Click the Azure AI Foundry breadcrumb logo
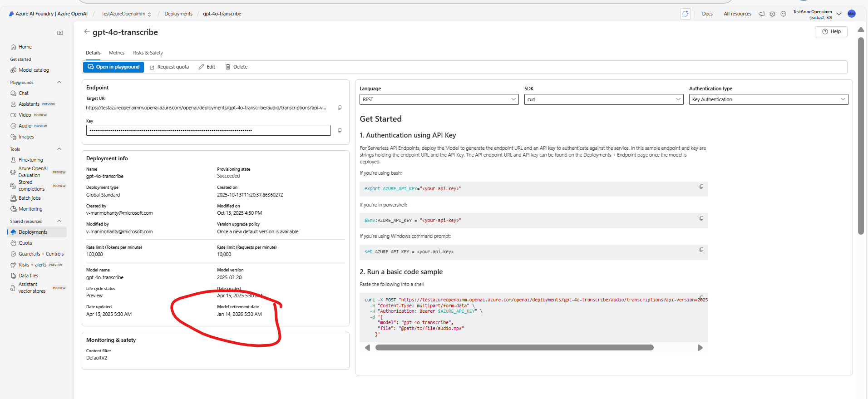868x399 pixels. [x=48, y=14]
